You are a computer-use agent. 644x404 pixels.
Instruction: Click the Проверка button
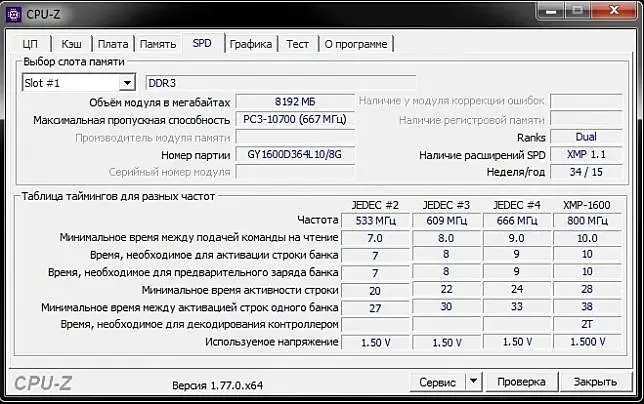click(x=521, y=381)
